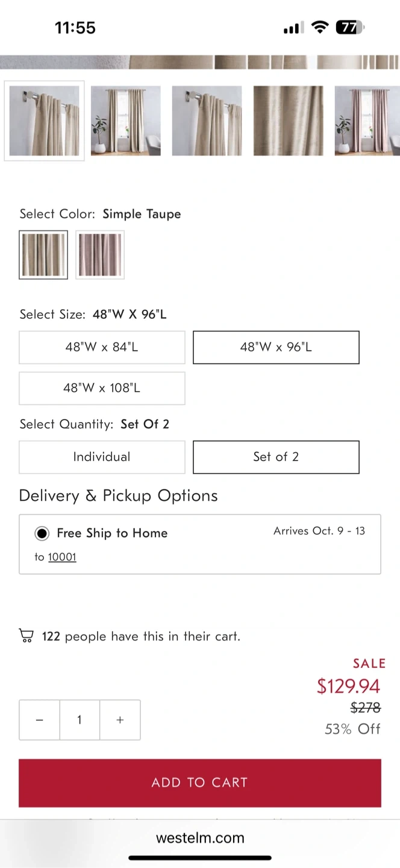Tap the shopping cart icon
The height and width of the screenshot is (868, 400).
coord(26,636)
